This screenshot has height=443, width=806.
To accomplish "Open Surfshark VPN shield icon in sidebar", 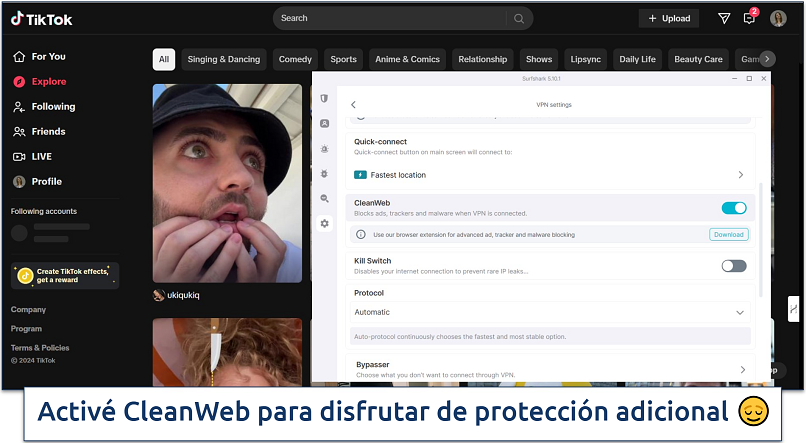I will coord(324,98).
